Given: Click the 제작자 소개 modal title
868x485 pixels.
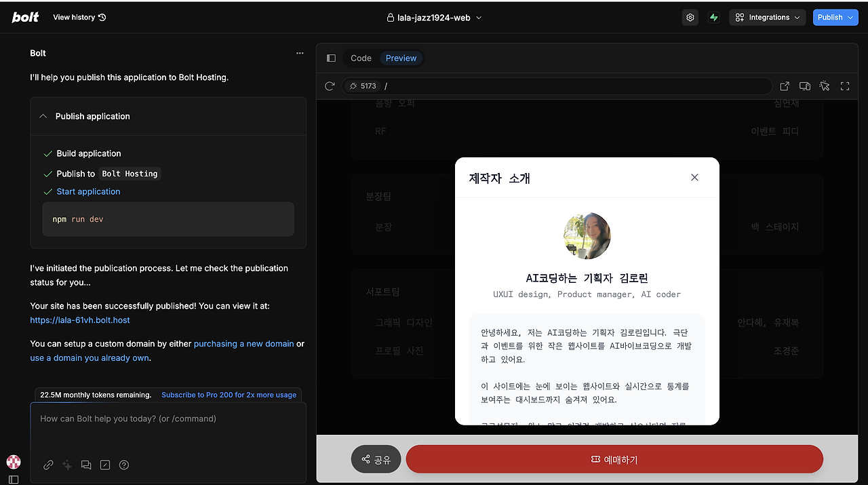Looking at the screenshot, I should [499, 178].
